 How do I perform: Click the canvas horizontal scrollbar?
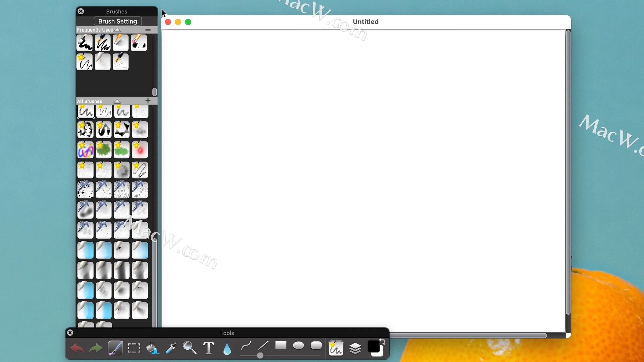pos(468,335)
